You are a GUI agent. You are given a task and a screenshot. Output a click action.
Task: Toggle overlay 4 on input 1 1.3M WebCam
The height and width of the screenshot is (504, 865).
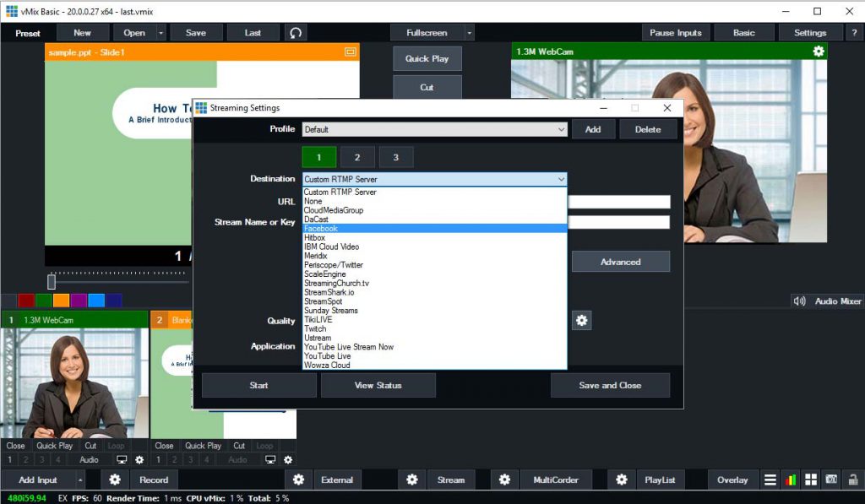pos(57,459)
